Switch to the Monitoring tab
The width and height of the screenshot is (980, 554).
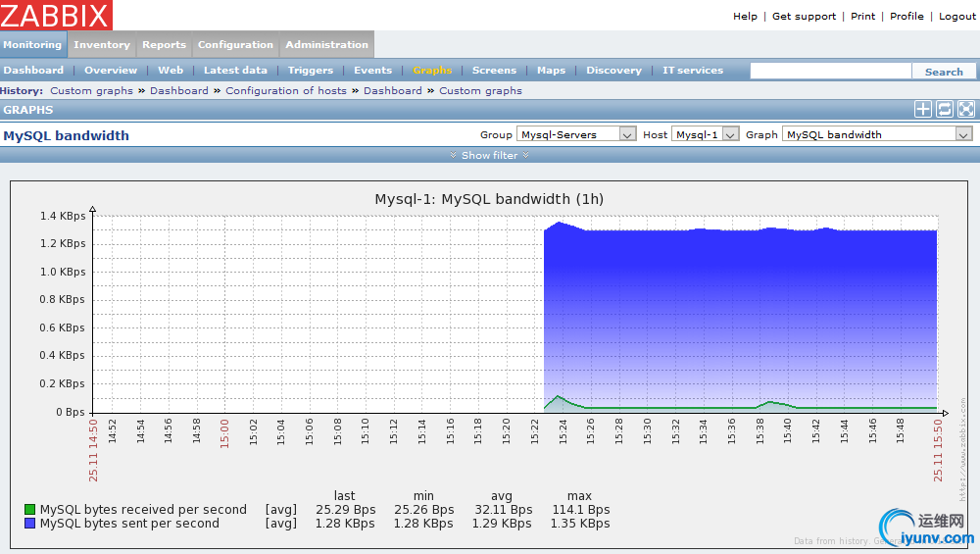[32, 44]
